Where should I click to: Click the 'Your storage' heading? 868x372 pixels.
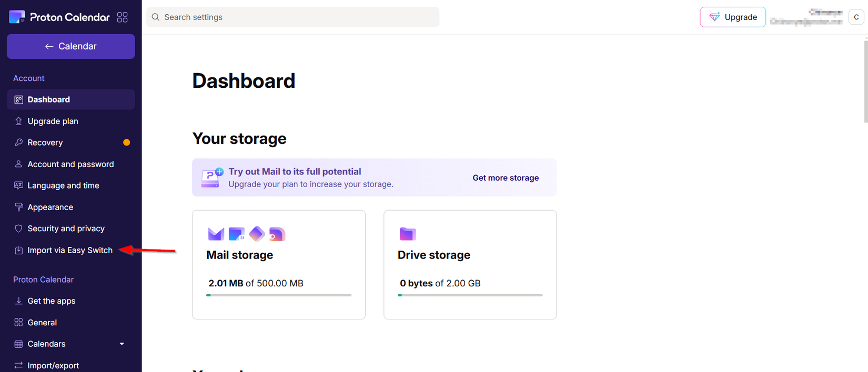[x=239, y=139]
